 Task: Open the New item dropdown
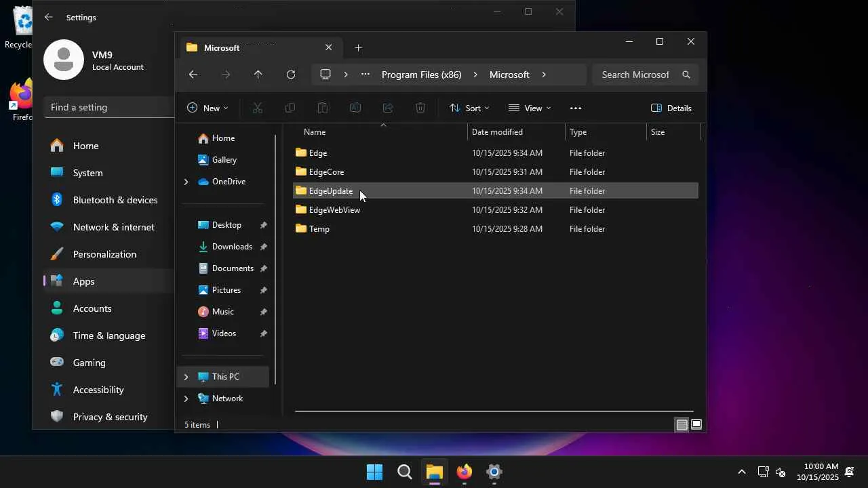coord(208,108)
